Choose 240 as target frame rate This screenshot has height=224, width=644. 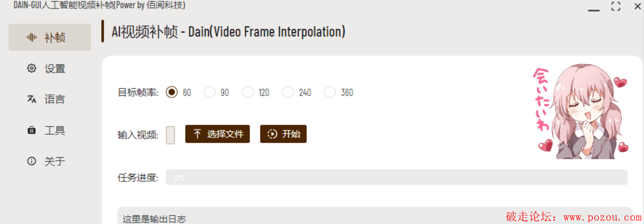(x=288, y=92)
